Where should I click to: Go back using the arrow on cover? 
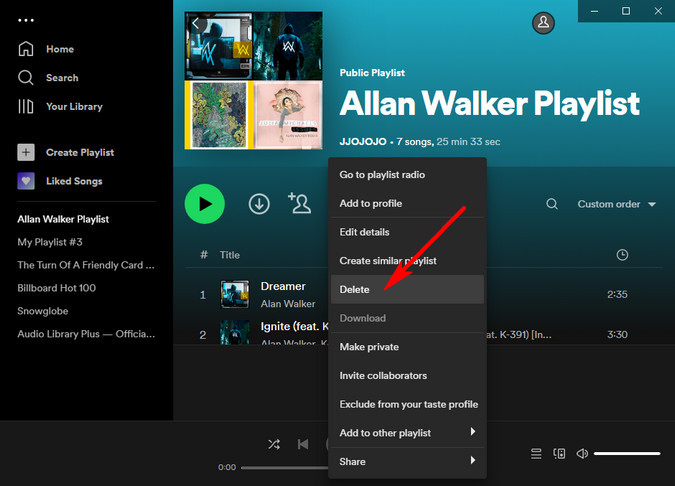coord(196,23)
